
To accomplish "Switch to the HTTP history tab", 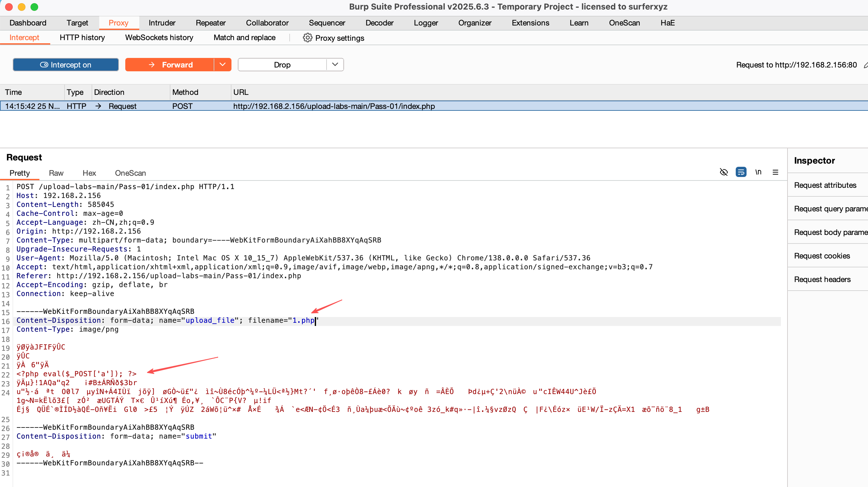I will tap(82, 38).
